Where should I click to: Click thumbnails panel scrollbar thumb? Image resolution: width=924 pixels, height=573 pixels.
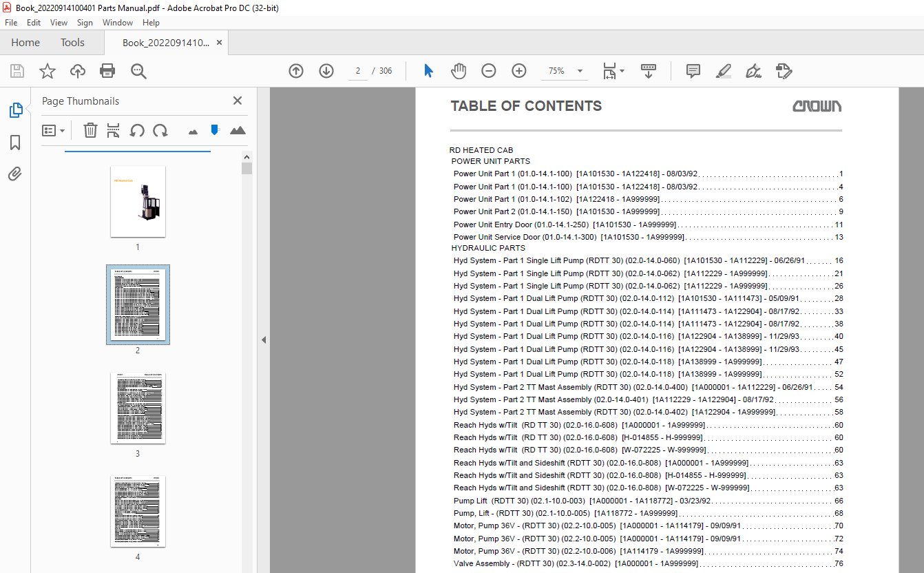click(246, 169)
